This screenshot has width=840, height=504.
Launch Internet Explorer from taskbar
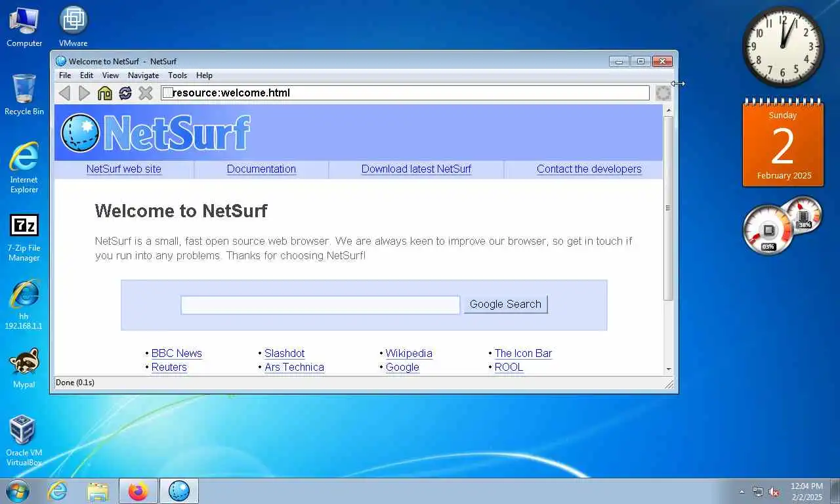58,491
